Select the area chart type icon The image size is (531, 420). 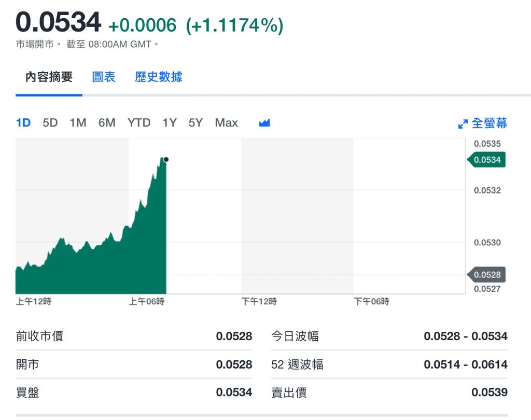pyautogui.click(x=264, y=122)
